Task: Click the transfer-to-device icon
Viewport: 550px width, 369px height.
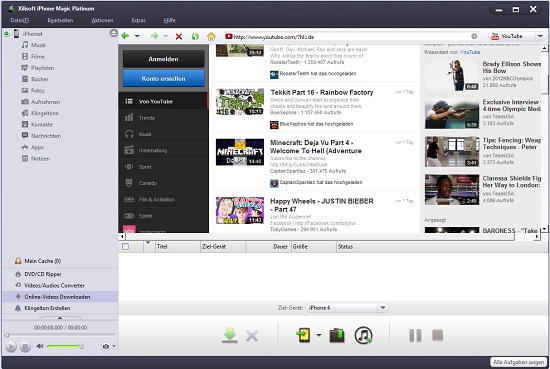Action: click(303, 335)
